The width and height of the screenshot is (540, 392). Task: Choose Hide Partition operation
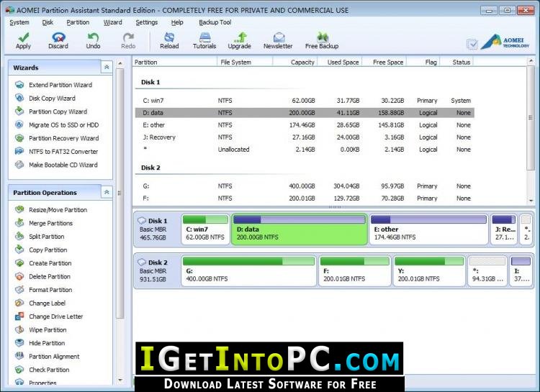tap(40, 343)
